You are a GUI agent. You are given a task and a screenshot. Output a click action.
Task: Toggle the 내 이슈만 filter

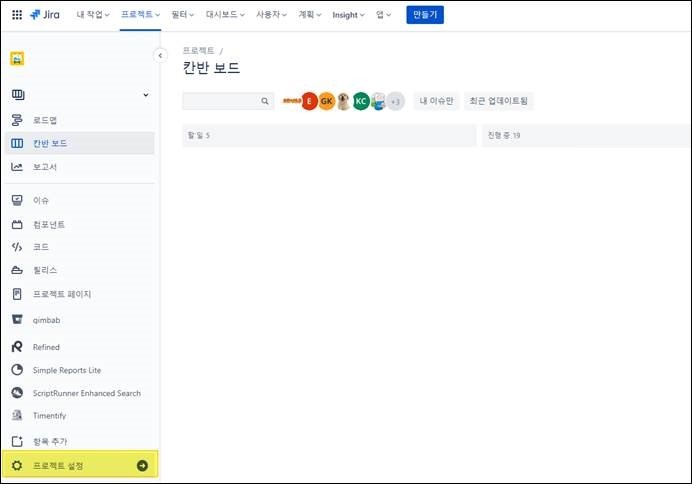pos(436,101)
